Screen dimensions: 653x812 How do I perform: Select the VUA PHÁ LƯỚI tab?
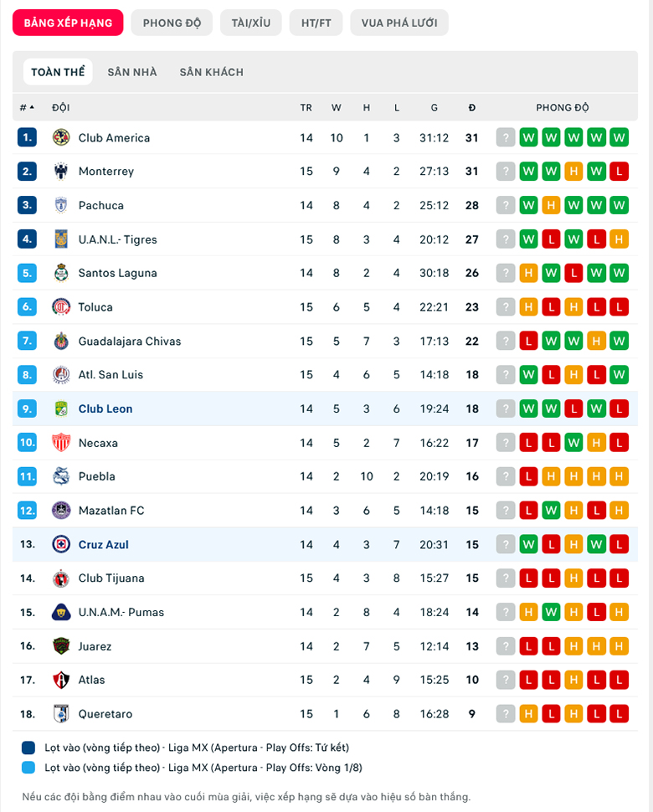(399, 23)
